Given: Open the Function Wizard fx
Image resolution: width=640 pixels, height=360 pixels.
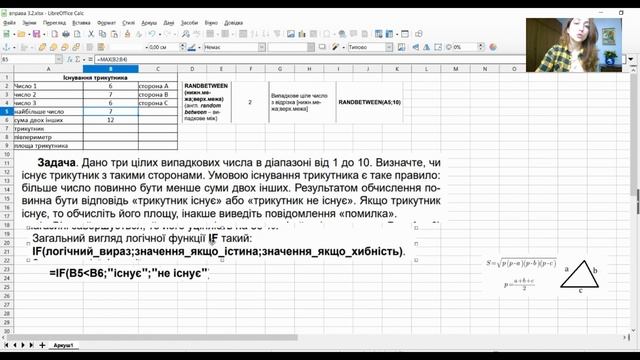Looking at the screenshot, I should (x=69, y=60).
